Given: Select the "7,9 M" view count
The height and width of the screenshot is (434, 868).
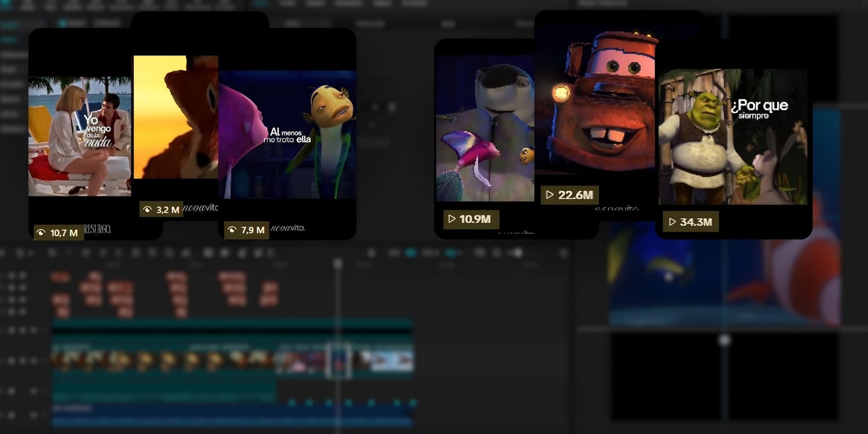Looking at the screenshot, I should tap(253, 230).
